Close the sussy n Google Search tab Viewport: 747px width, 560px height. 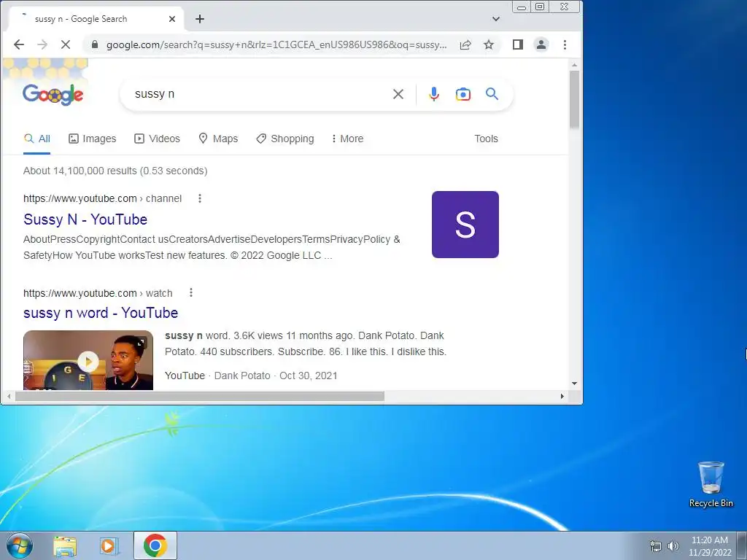(x=172, y=19)
